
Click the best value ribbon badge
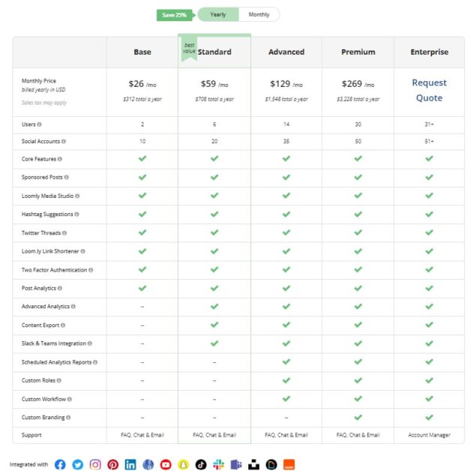pyautogui.click(x=189, y=49)
